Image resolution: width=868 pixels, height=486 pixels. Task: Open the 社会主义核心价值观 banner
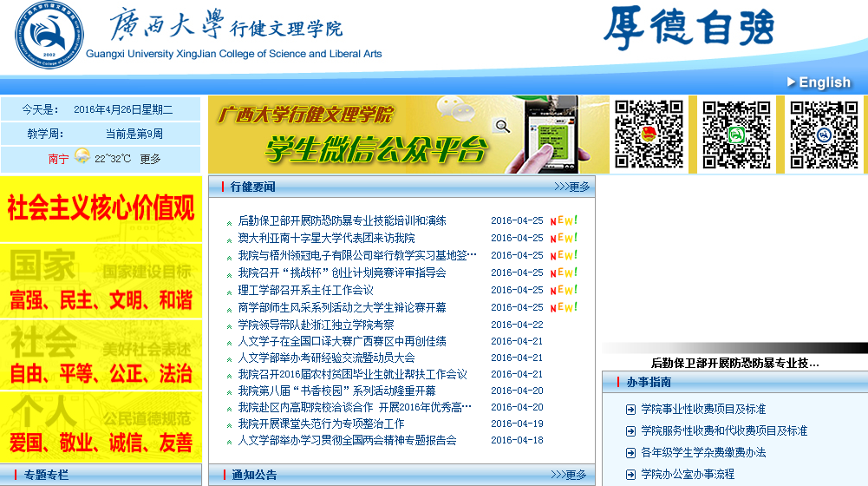coord(101,209)
